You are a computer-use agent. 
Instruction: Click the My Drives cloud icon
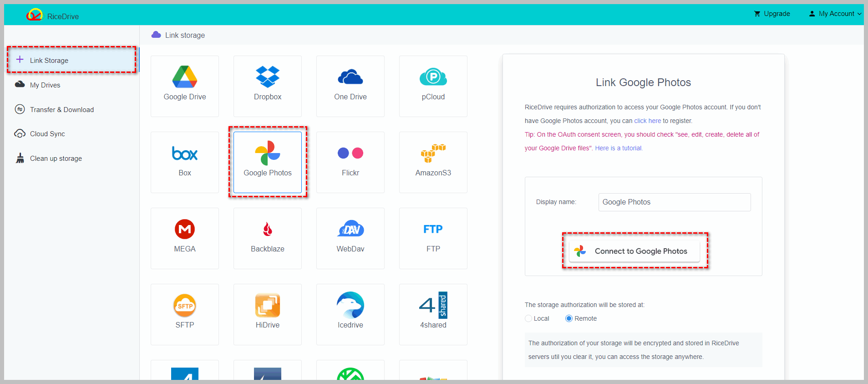pos(20,84)
